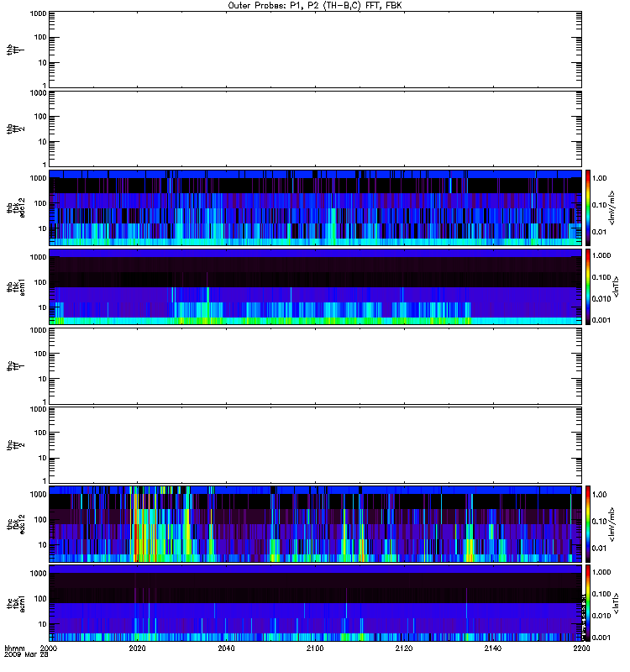The width and height of the screenshot is (630, 672).
Task: Click the '<|nT|>' unit label beside the thb scm1 color bar
Action: (x=617, y=286)
